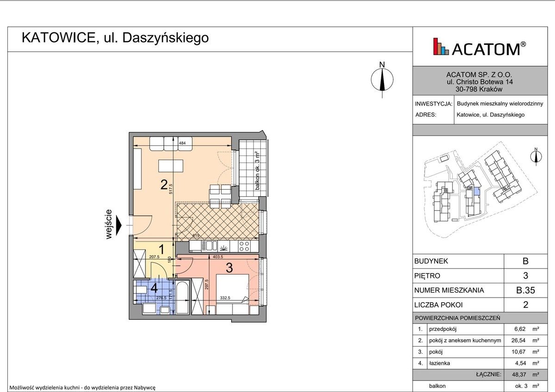This screenshot has height=392, width=555.
Task: Click the sofa symbol in room 2
Action: point(171,143)
